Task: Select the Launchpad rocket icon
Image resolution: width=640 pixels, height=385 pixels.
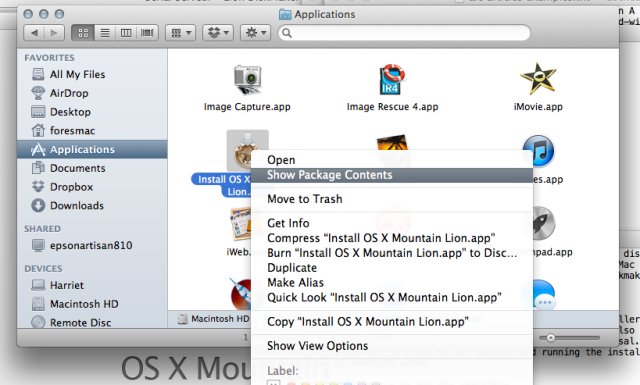Action: [x=544, y=224]
